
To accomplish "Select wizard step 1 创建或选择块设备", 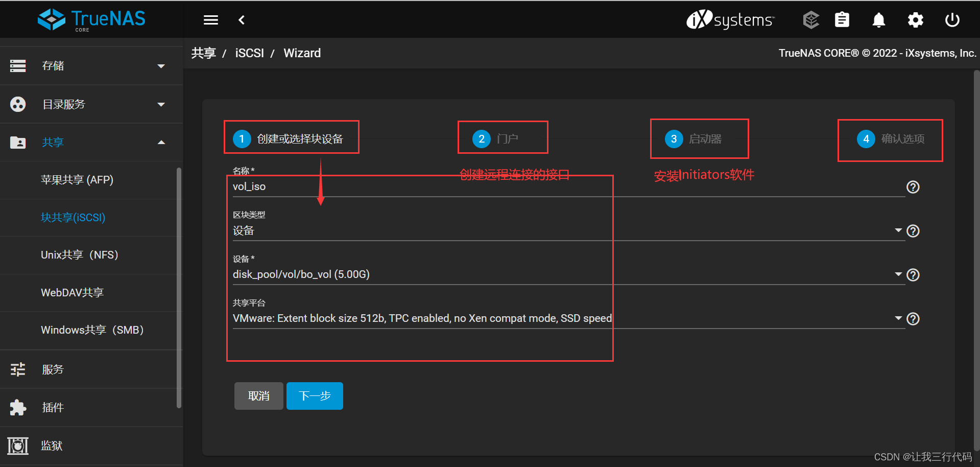I will click(289, 139).
